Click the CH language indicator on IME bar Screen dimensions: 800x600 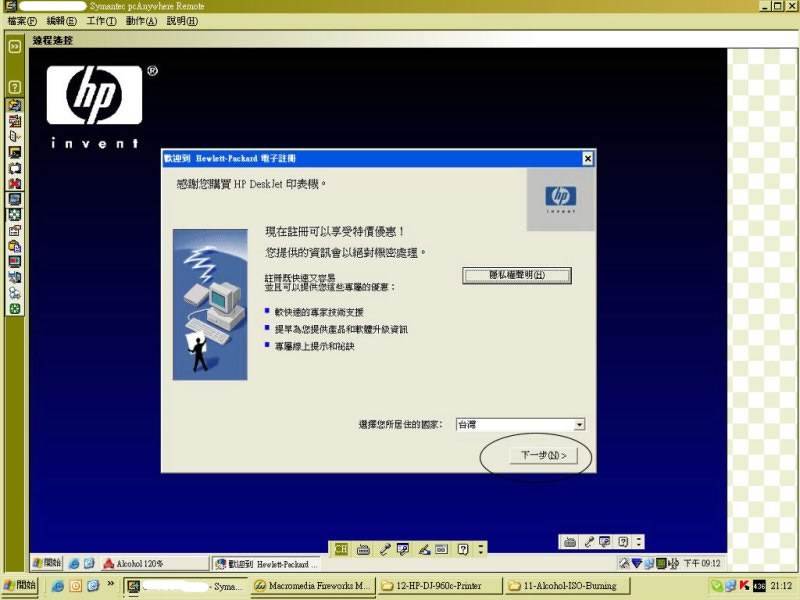tap(341, 549)
